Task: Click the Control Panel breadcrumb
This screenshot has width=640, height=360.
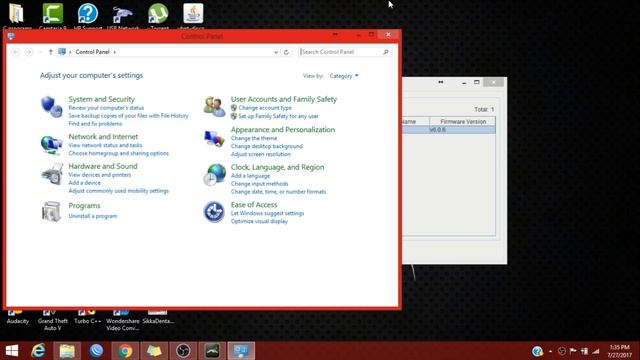Action: (92, 52)
